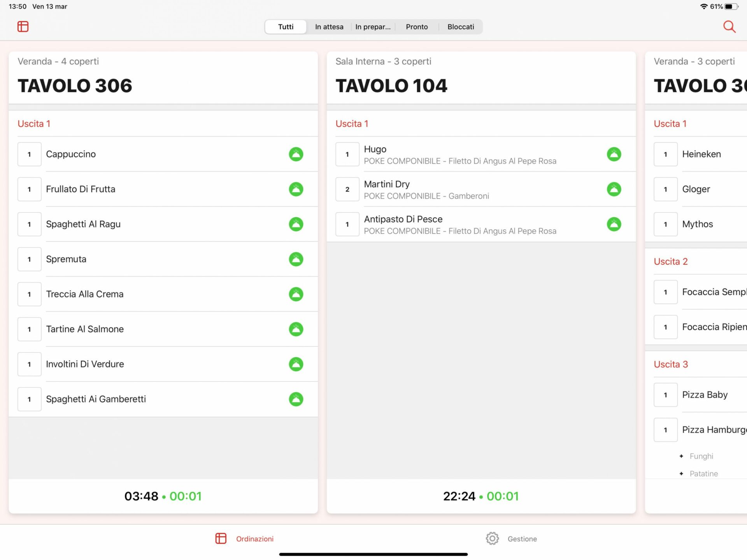Tap the 13:50 clock in status bar
Screen dimensions: 747x560
point(18,7)
